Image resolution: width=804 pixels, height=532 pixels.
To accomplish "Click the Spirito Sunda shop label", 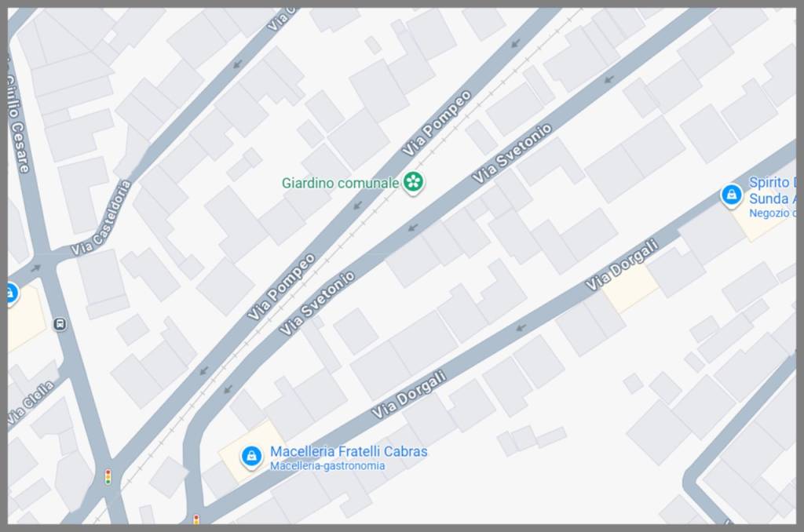I will (x=773, y=190).
